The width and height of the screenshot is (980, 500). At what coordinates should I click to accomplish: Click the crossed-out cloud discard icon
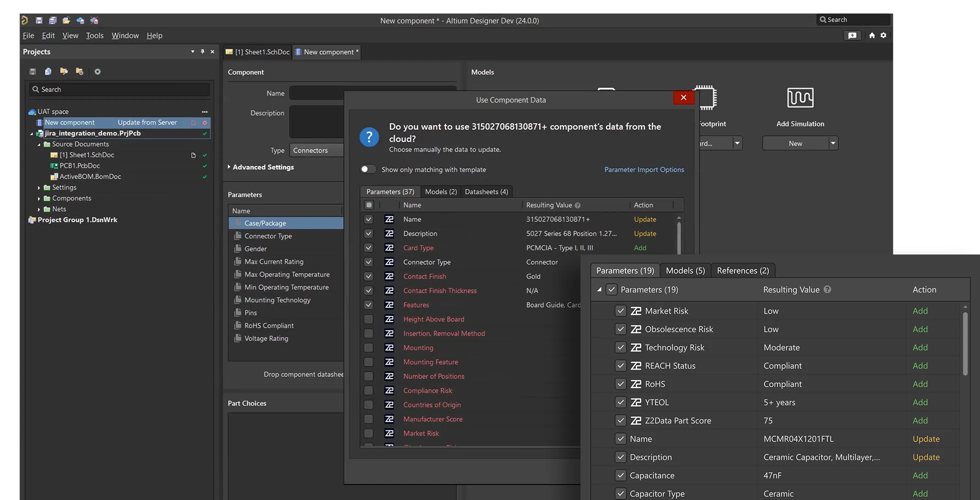[94, 20]
